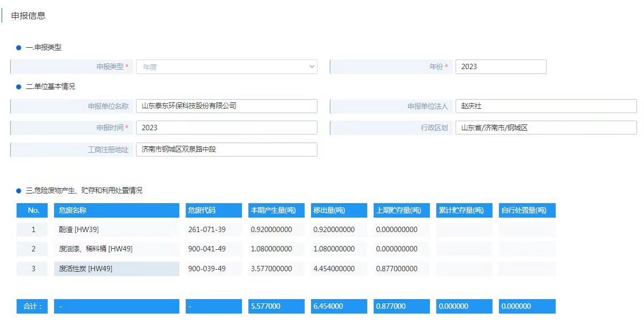Image resolution: width=644 pixels, height=320 pixels.
Task: Click the 自行处置量(吨) column header
Action: click(527, 210)
